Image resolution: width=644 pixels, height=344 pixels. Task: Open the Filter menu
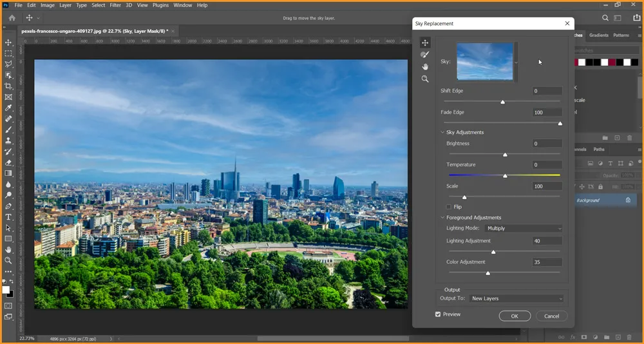[115, 5]
